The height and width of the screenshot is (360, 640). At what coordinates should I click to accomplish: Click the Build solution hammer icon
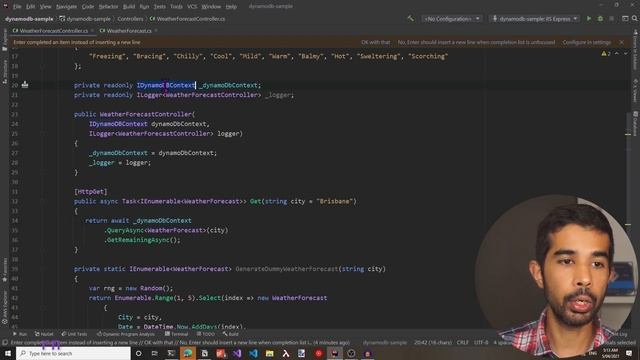pos(410,18)
